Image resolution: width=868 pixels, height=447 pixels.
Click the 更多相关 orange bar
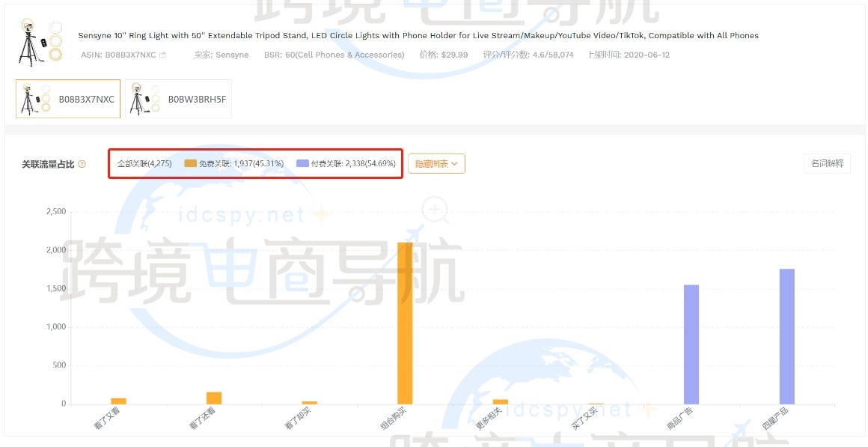[x=501, y=401]
